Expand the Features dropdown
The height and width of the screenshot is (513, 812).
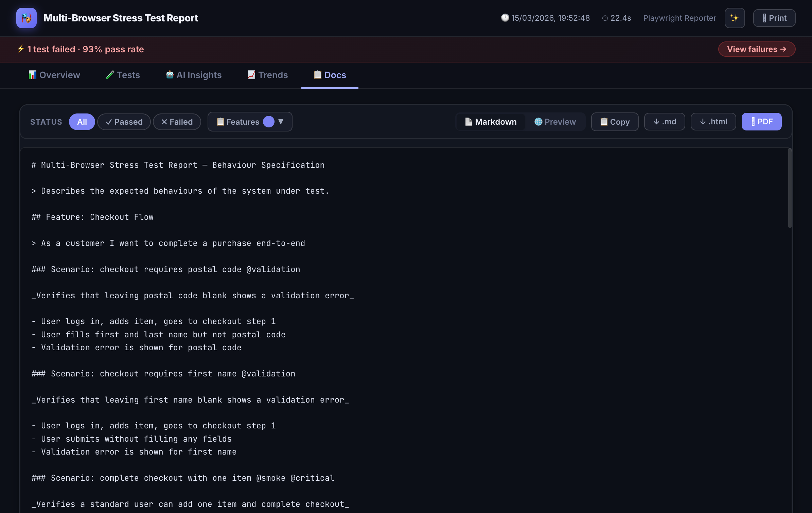tap(250, 122)
